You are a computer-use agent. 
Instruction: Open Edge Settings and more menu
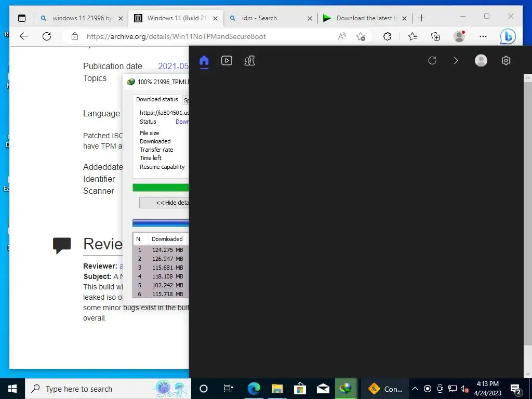[483, 36]
